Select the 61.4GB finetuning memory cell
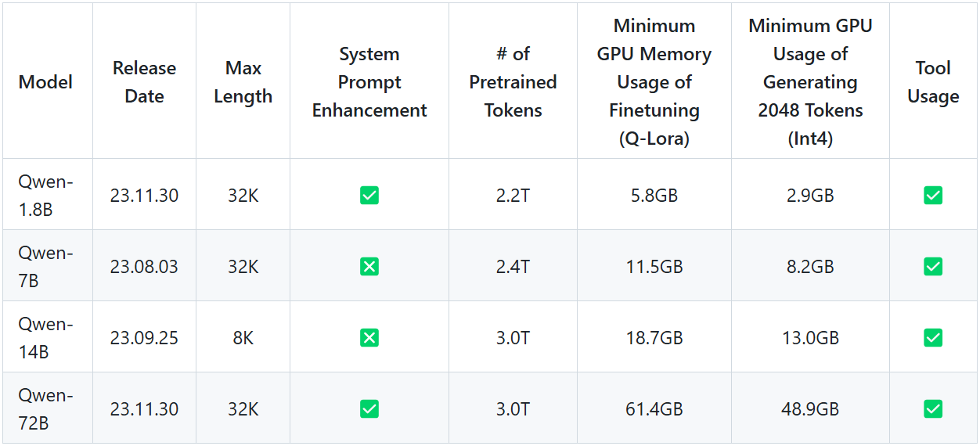The image size is (980, 446). pos(654,409)
